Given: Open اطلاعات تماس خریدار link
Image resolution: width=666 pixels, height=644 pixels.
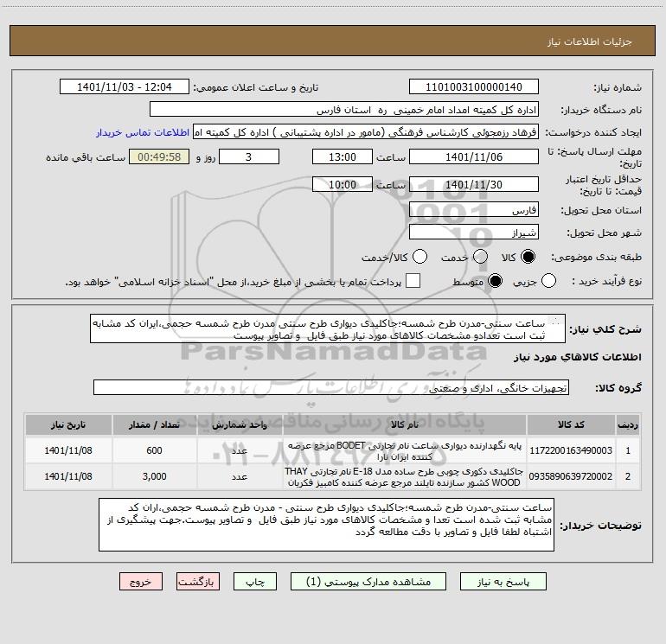Looking at the screenshot, I should click(143, 132).
